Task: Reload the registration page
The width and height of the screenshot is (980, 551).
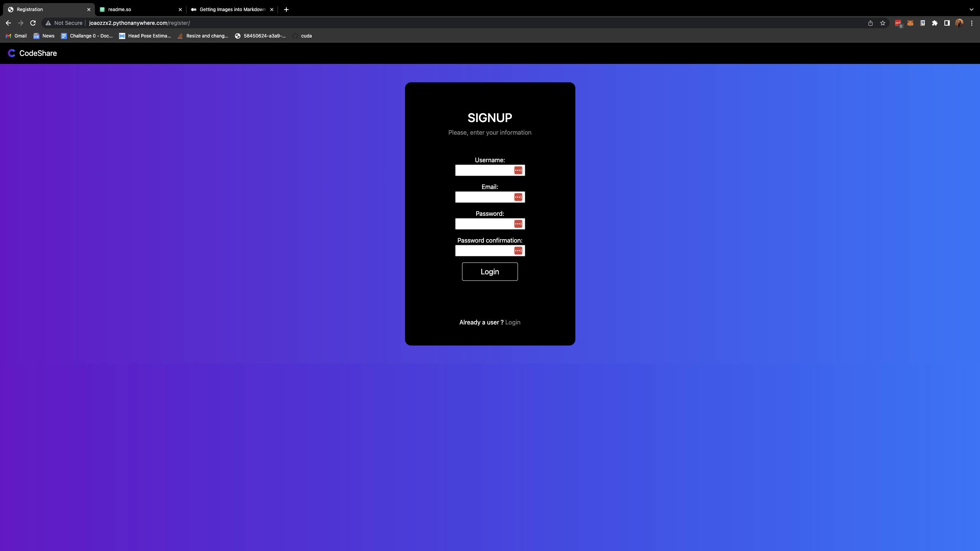Action: (x=33, y=23)
